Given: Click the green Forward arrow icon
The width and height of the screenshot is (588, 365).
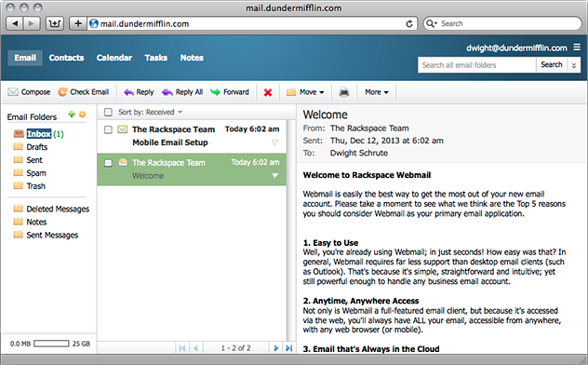Looking at the screenshot, I should (215, 92).
